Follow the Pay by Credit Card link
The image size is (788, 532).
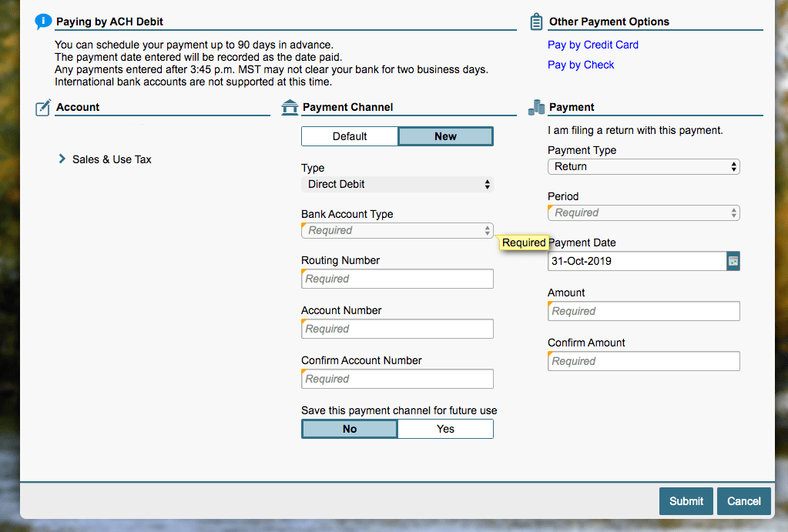(x=593, y=45)
